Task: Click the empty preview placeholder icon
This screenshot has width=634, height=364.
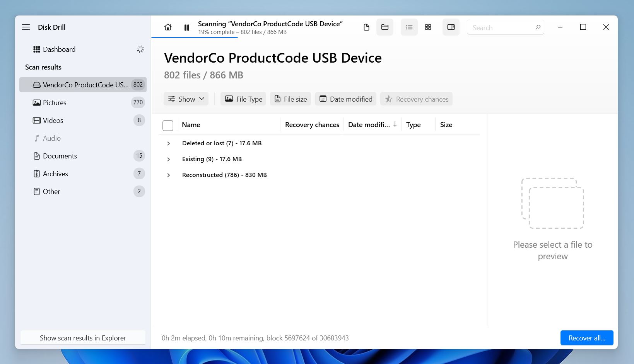Action: point(552,203)
